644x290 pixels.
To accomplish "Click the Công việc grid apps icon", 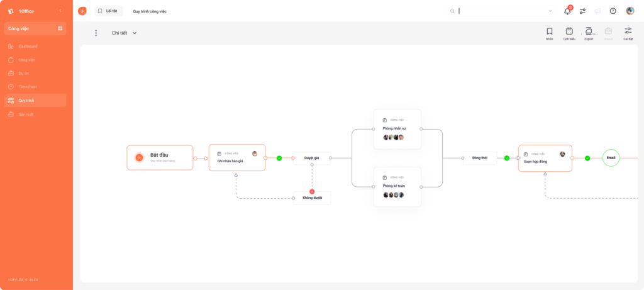I will [60, 28].
